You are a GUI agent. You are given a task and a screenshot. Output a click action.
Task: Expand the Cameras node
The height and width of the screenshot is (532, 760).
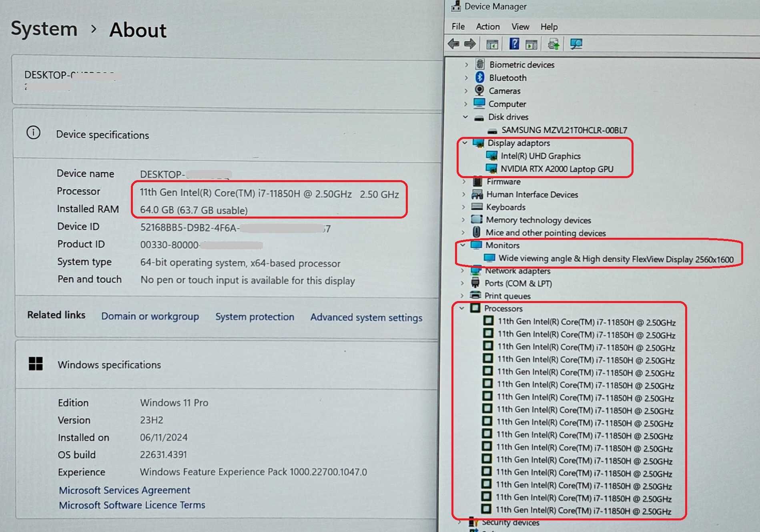(466, 91)
